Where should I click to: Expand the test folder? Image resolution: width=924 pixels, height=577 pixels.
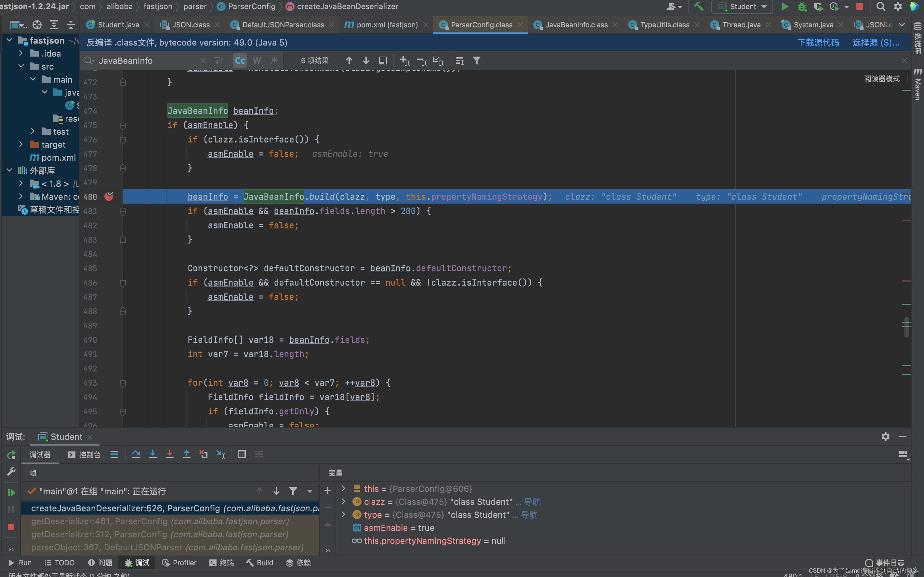pos(33,131)
